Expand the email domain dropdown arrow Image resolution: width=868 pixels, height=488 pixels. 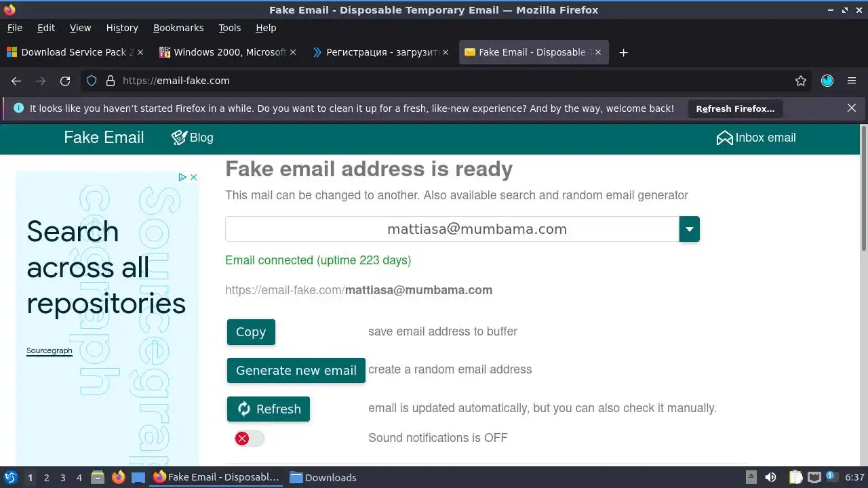pos(689,229)
